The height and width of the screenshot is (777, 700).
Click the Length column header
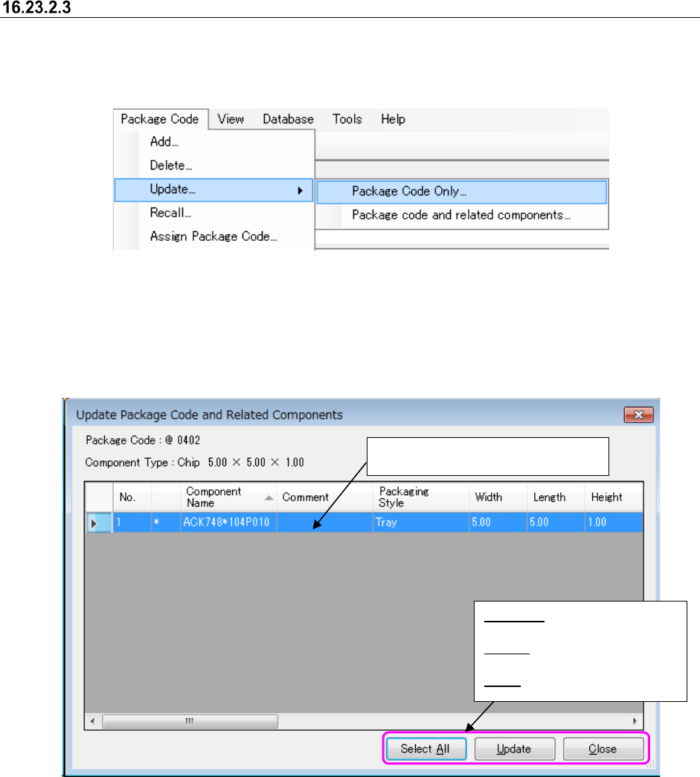556,497
